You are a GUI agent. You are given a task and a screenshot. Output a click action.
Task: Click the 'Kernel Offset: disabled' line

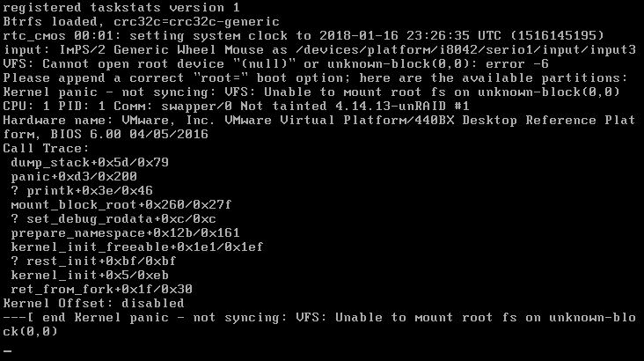pos(93,303)
